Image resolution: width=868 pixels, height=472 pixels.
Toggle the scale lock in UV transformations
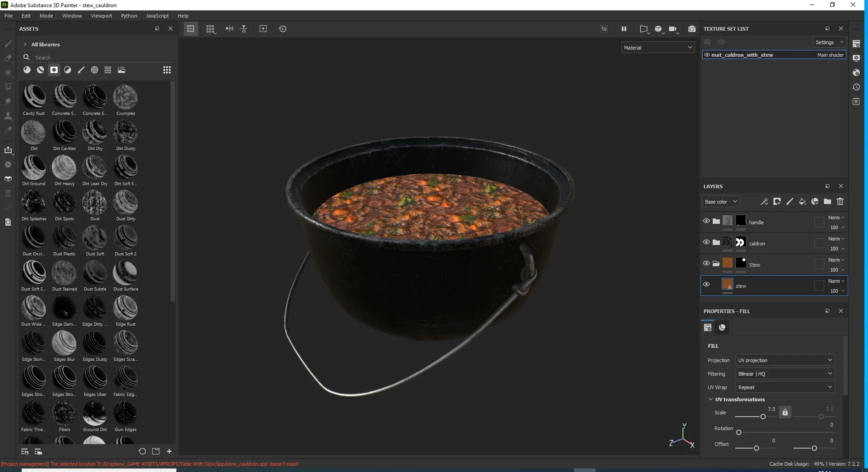click(x=785, y=412)
